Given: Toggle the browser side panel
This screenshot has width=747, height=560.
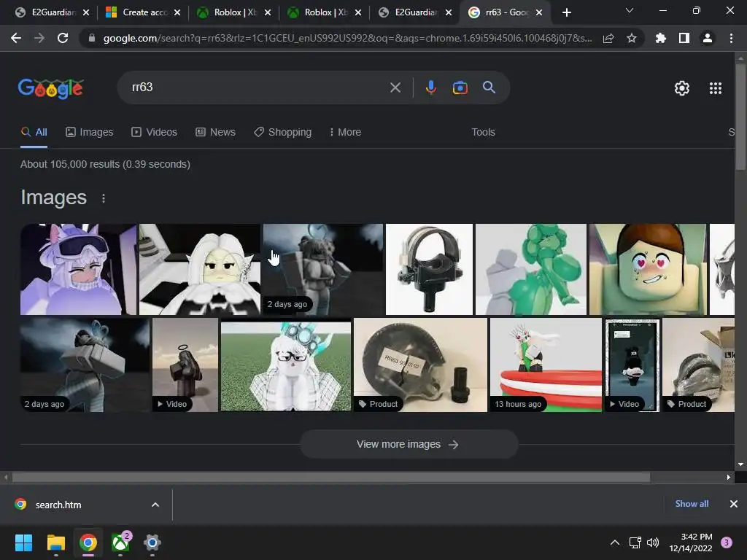Looking at the screenshot, I should tap(684, 38).
